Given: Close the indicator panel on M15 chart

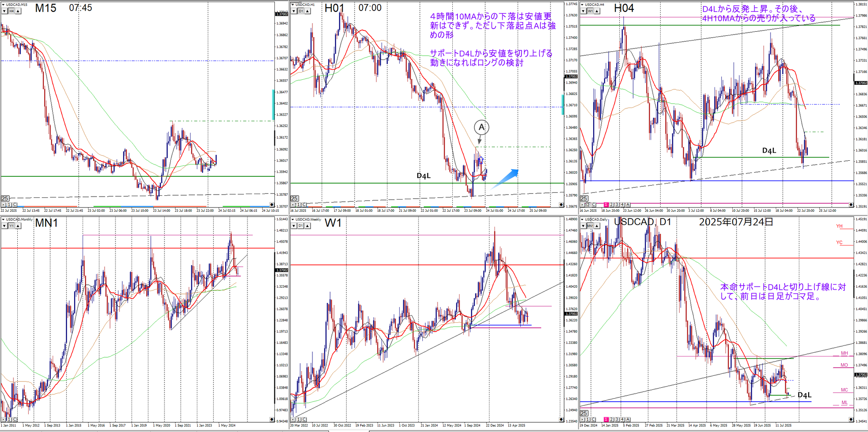Looking at the screenshot, I should [x=3, y=205].
